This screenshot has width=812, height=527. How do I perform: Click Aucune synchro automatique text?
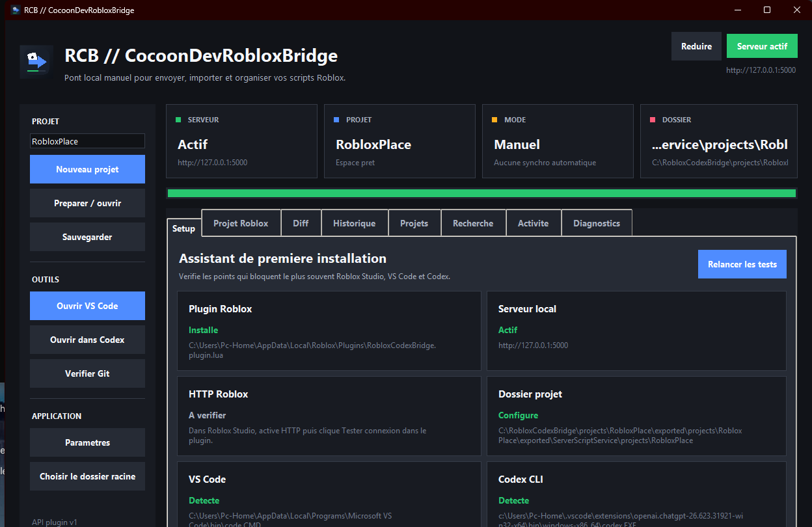coord(545,163)
